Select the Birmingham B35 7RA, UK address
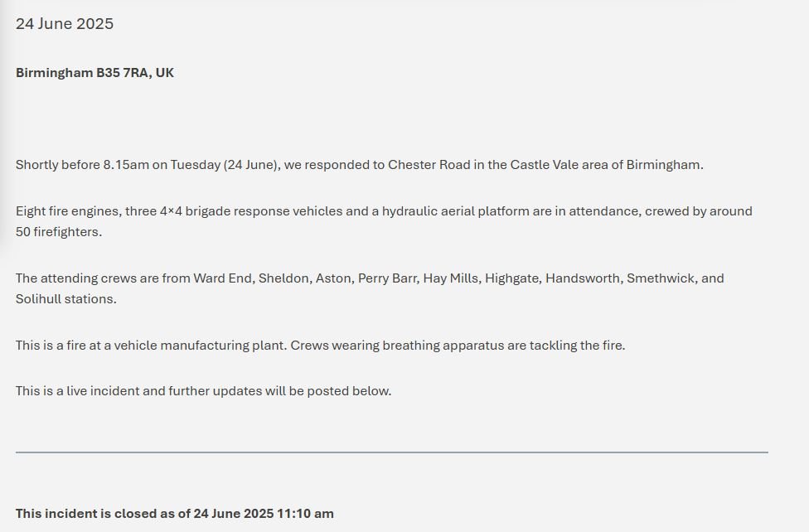The width and height of the screenshot is (809, 532). 94,73
